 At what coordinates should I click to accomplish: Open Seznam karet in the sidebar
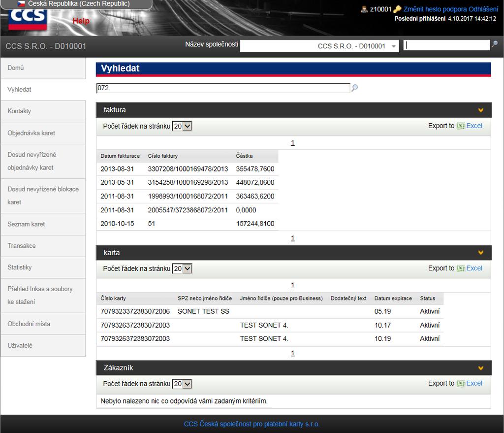coord(43,224)
